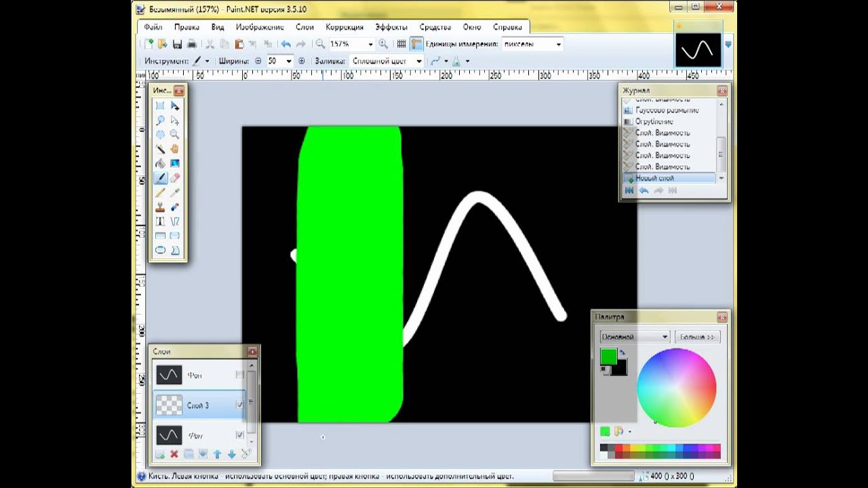
Task: Open the Файл menu
Action: click(x=153, y=27)
